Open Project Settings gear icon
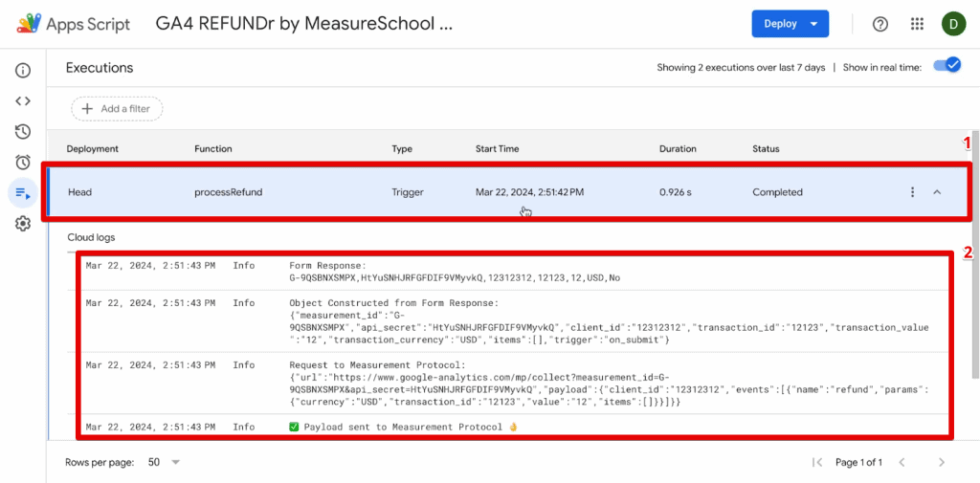The image size is (980, 483). (x=23, y=223)
